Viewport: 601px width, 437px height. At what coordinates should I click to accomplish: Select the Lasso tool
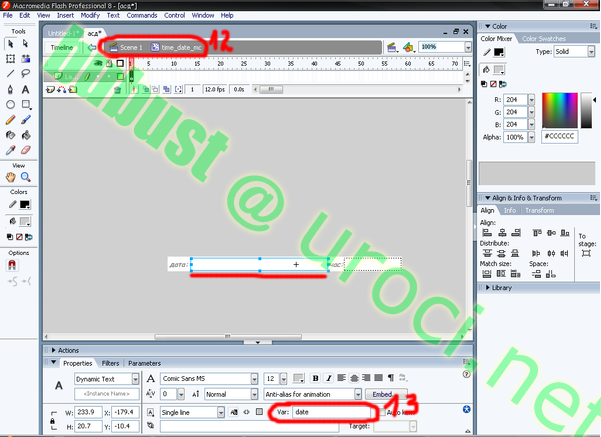(25, 74)
